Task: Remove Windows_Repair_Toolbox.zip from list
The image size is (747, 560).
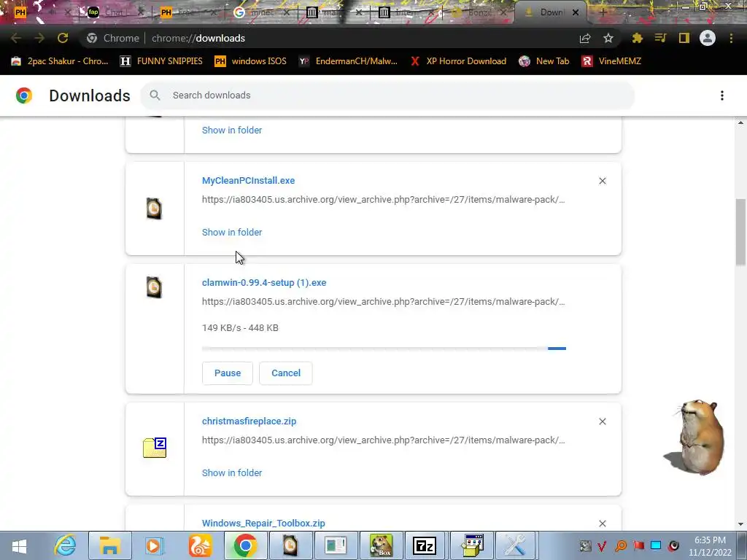Action: click(x=602, y=524)
